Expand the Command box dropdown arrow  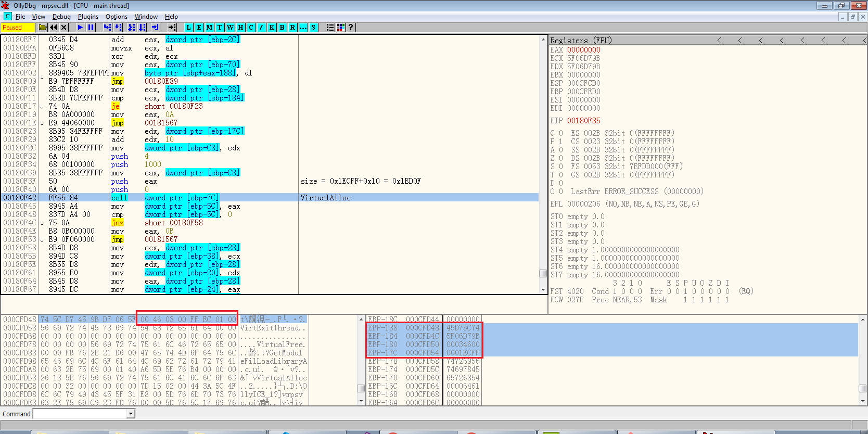pyautogui.click(x=131, y=414)
